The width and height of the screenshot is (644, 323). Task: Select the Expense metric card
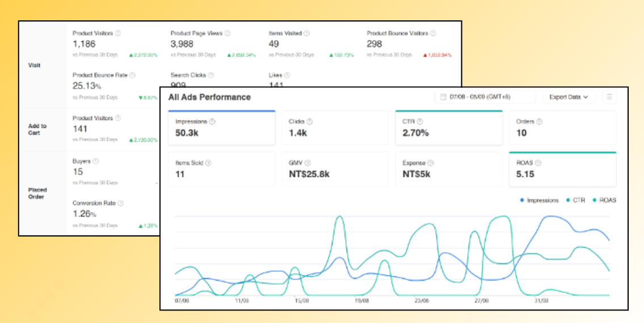(448, 169)
